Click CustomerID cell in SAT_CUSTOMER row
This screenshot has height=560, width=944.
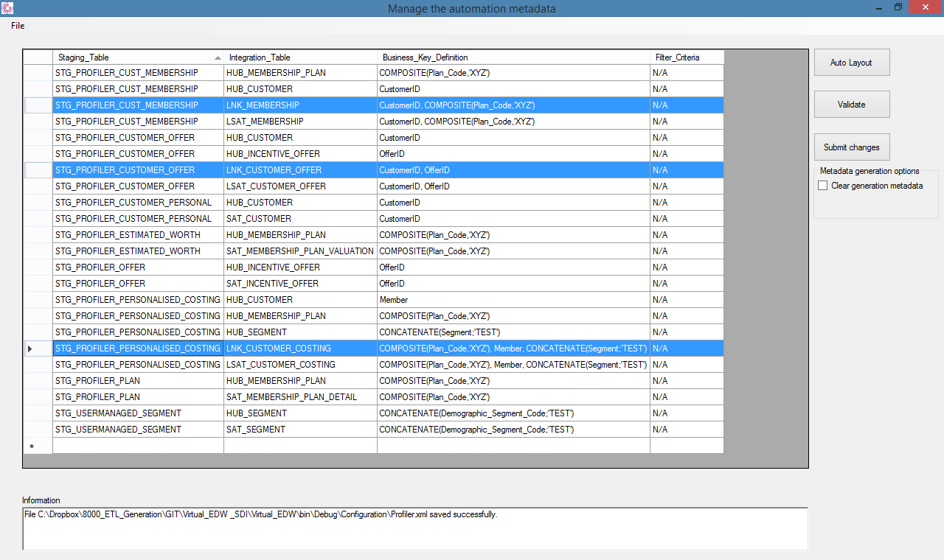pyautogui.click(x=513, y=219)
